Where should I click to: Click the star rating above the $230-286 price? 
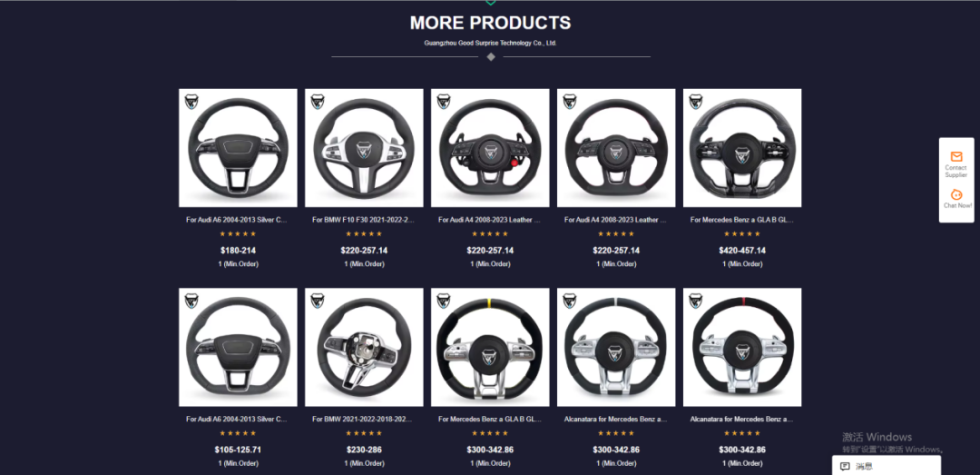pyautogui.click(x=365, y=433)
